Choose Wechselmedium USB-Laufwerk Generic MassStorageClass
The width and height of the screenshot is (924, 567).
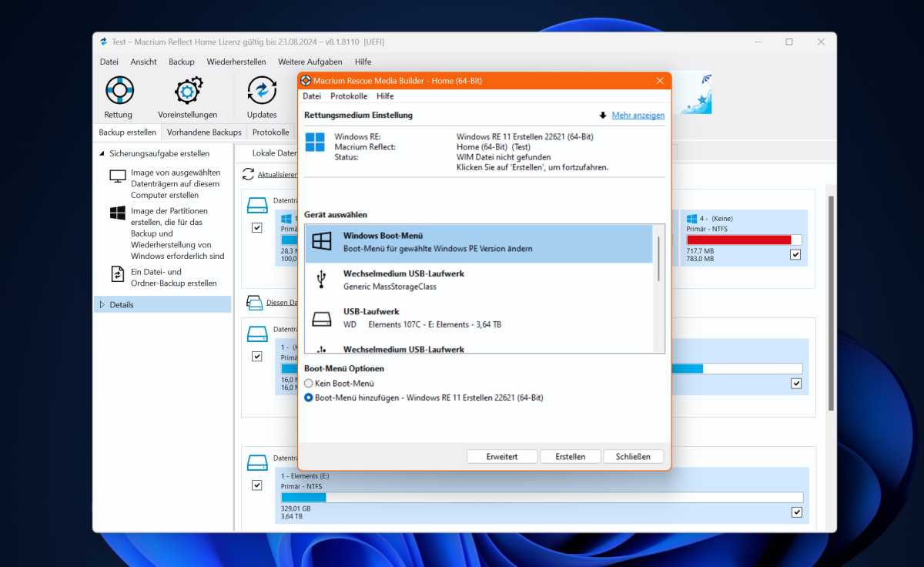pyautogui.click(x=479, y=280)
